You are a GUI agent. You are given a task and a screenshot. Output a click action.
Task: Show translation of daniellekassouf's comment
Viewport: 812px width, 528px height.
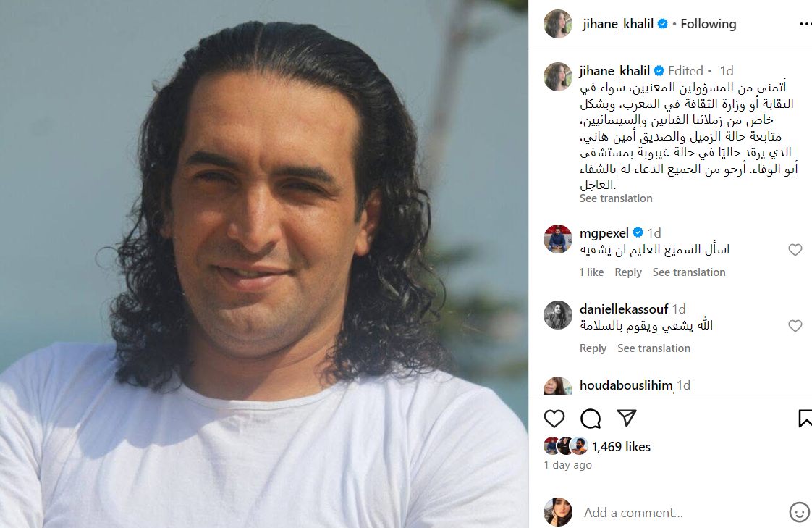tap(654, 348)
